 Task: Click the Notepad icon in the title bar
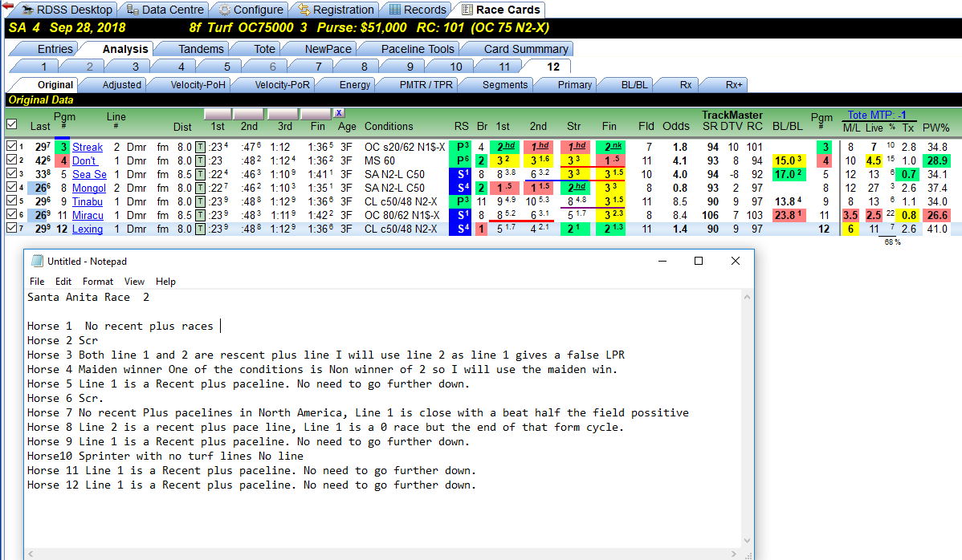pyautogui.click(x=38, y=261)
